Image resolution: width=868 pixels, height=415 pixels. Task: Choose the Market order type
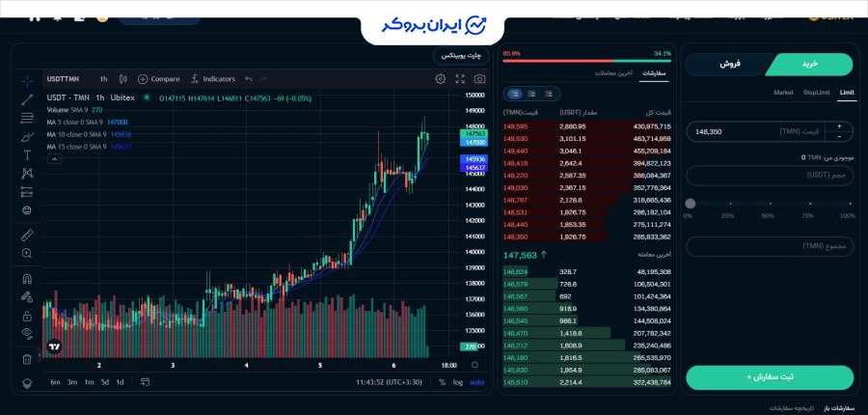click(783, 93)
